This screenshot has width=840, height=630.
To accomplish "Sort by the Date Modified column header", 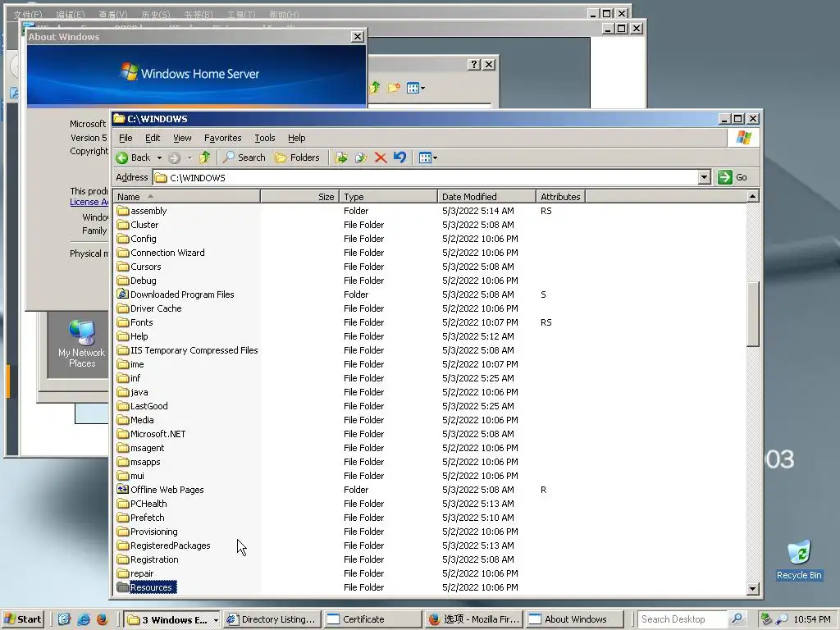I will (486, 197).
